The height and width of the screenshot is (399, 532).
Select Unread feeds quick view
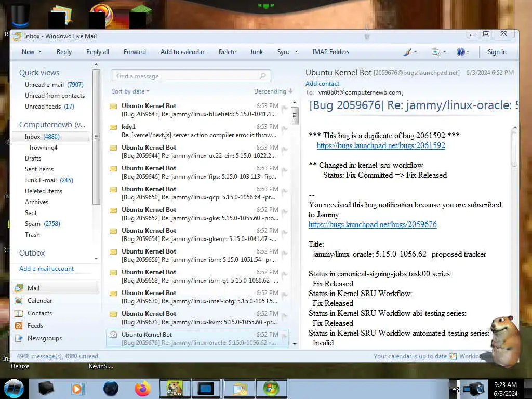pyautogui.click(x=49, y=106)
